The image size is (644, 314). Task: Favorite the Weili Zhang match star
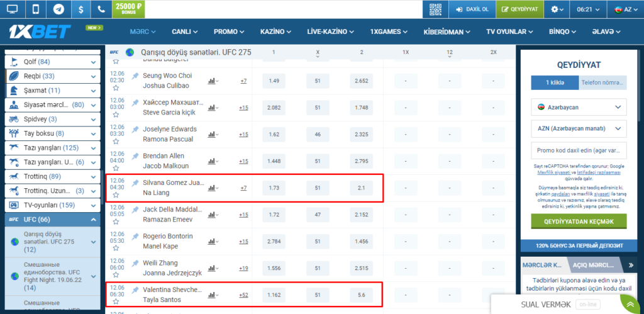pos(116,275)
